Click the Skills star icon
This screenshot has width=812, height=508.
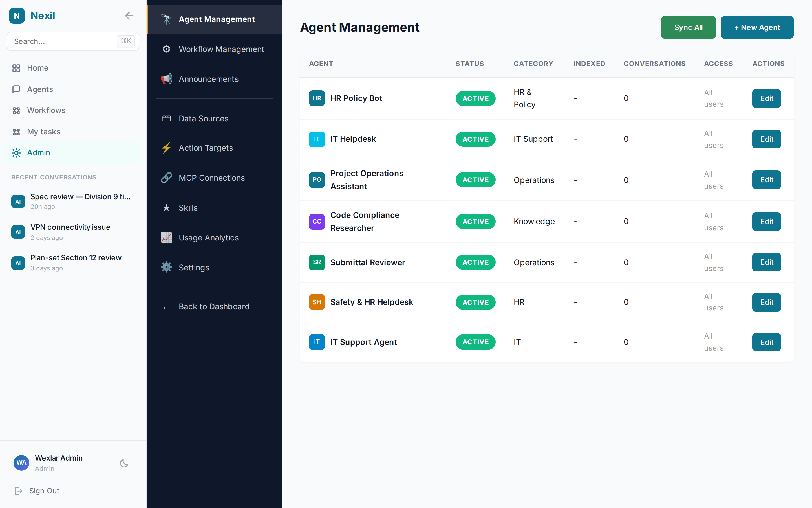click(x=166, y=208)
